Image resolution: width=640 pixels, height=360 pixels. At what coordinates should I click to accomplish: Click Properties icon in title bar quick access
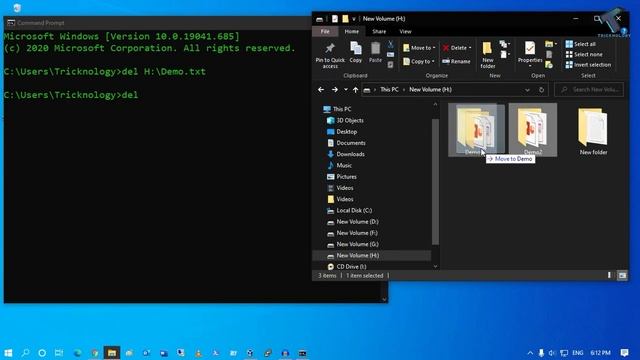click(x=335, y=19)
